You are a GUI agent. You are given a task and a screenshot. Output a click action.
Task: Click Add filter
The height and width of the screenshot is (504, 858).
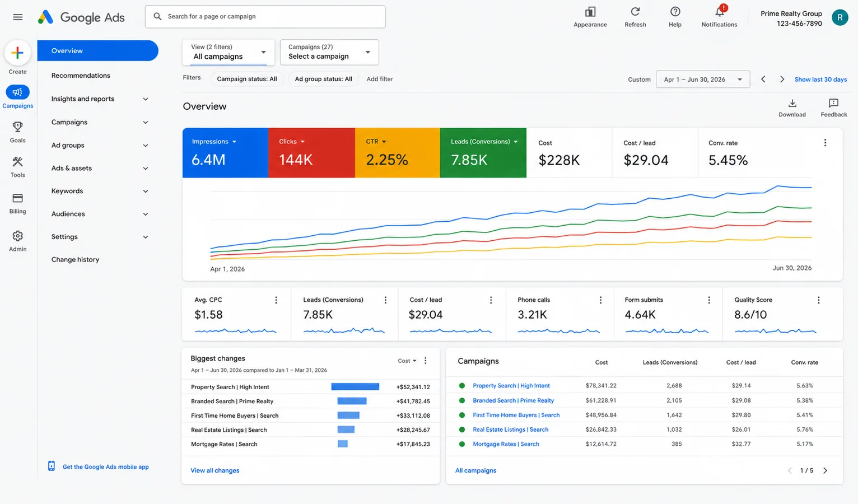click(x=380, y=79)
